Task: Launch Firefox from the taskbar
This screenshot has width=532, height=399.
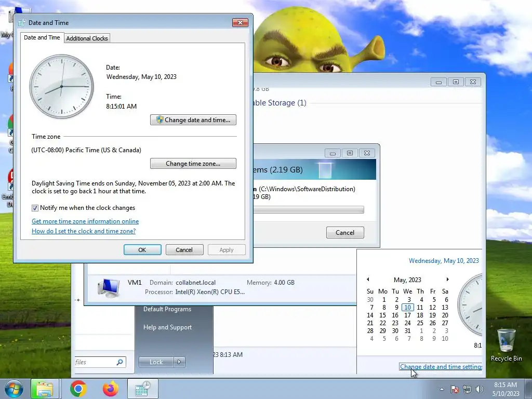Action: (x=110, y=389)
